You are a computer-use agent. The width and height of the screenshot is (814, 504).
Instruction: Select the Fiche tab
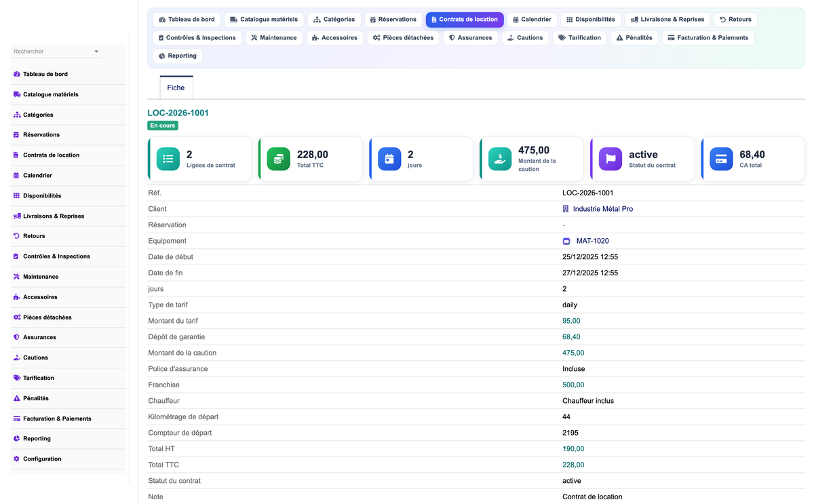(x=176, y=88)
